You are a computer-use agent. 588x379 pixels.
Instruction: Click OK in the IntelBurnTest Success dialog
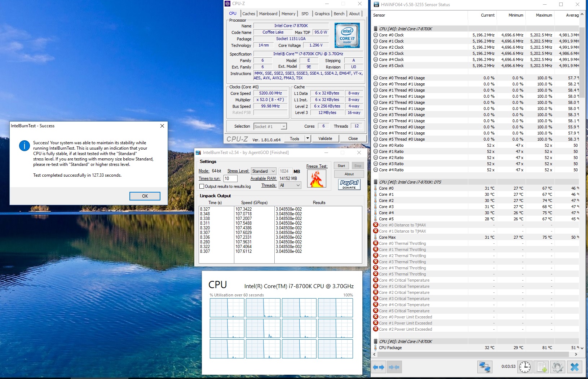[x=145, y=196]
